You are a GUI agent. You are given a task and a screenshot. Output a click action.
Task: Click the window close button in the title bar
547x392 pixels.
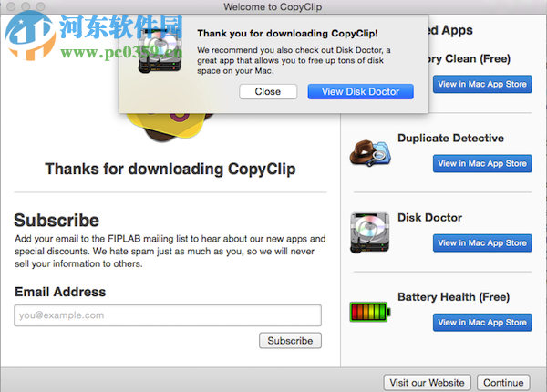tap(11, 6)
